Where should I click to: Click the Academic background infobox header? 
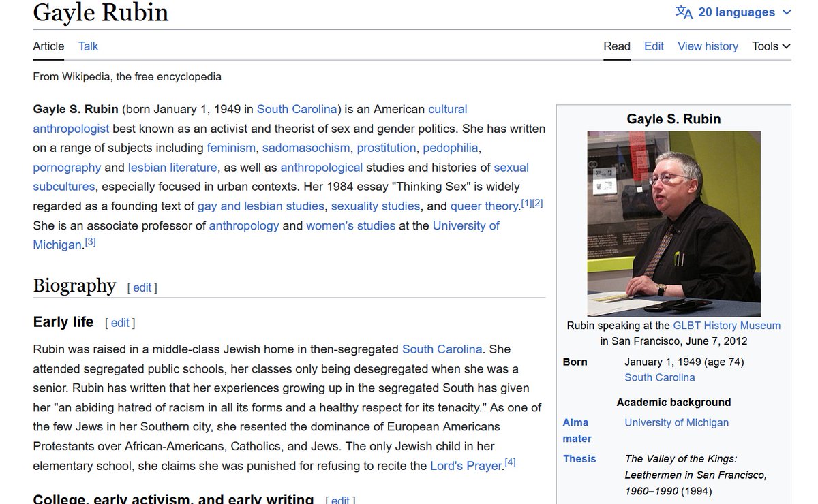click(x=673, y=403)
